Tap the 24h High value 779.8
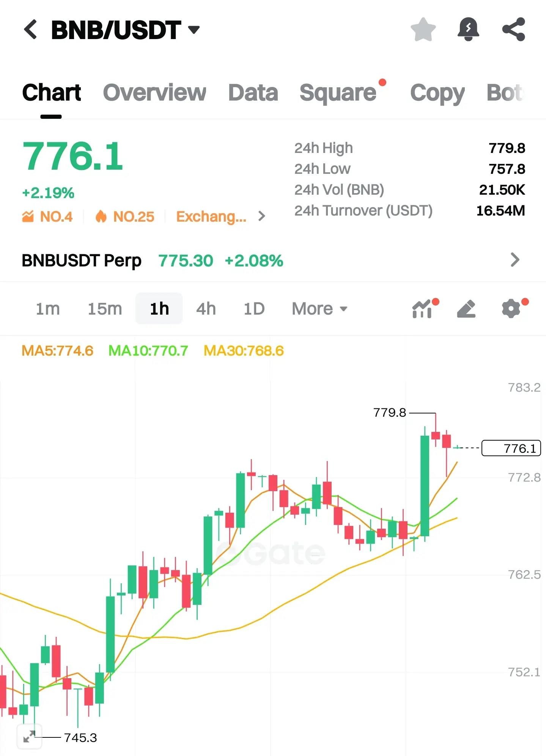This screenshot has height=756, width=546. point(507,148)
